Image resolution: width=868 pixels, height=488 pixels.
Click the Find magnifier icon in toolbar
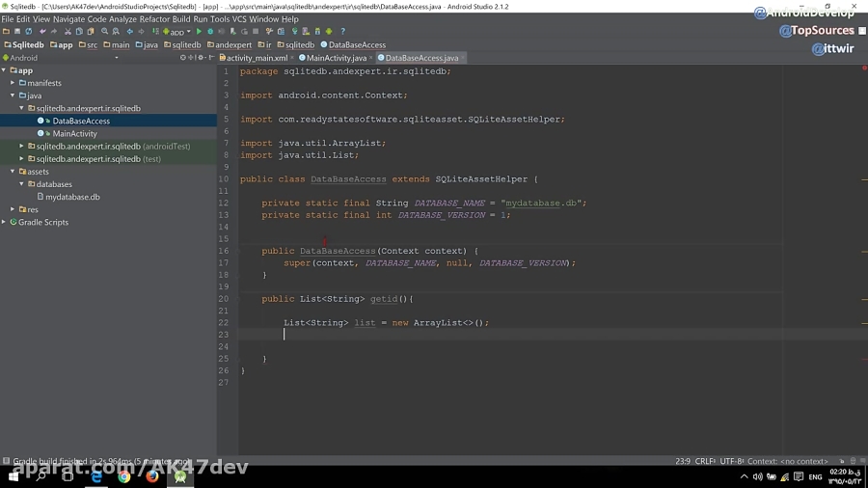pyautogui.click(x=104, y=32)
